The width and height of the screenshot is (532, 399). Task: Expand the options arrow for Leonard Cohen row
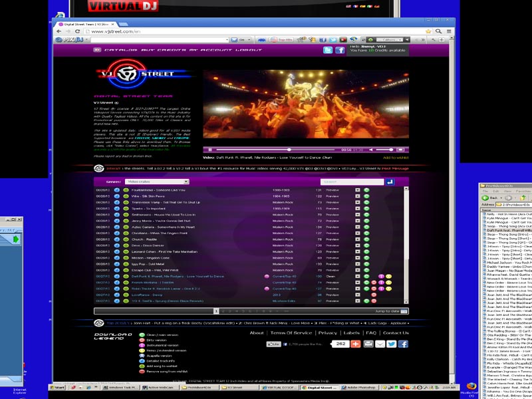point(358,252)
